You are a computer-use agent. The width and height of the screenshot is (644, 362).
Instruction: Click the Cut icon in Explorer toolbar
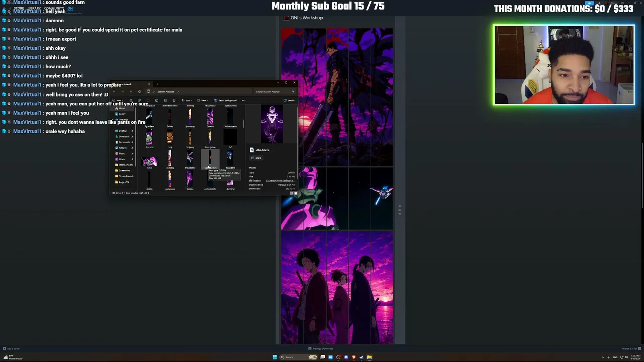point(131,100)
